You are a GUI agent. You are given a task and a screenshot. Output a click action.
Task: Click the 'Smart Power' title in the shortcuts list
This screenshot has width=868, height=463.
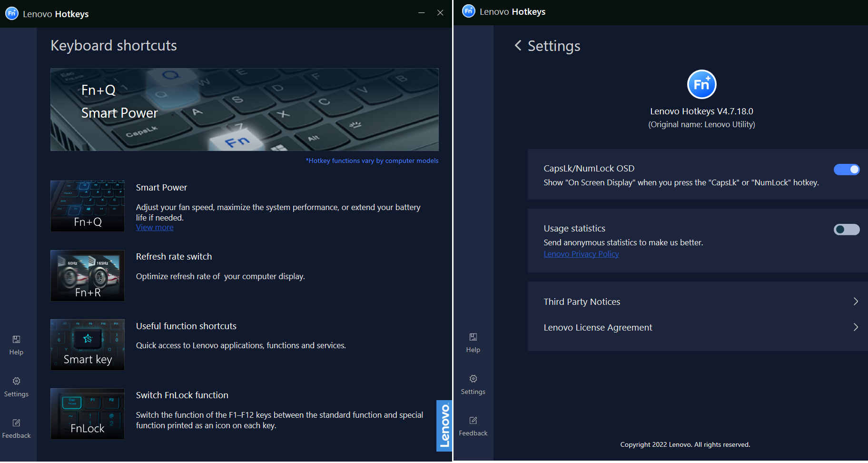[162, 188]
